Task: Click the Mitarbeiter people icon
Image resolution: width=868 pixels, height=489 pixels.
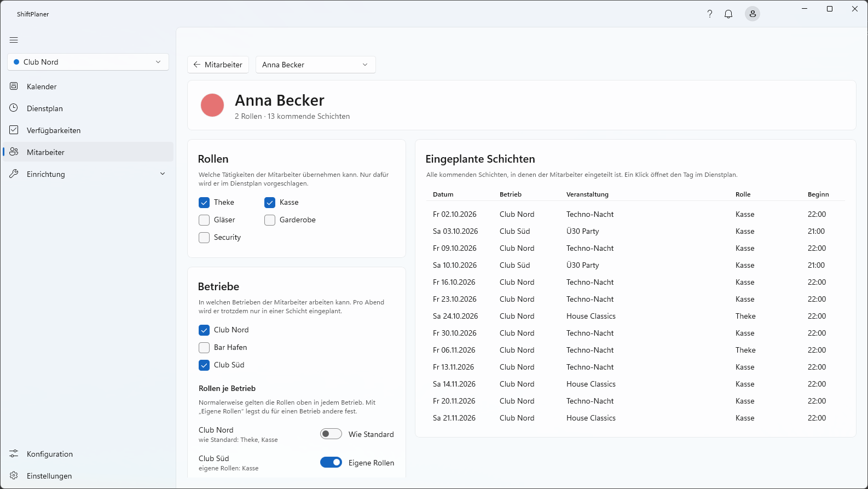Action: point(14,152)
